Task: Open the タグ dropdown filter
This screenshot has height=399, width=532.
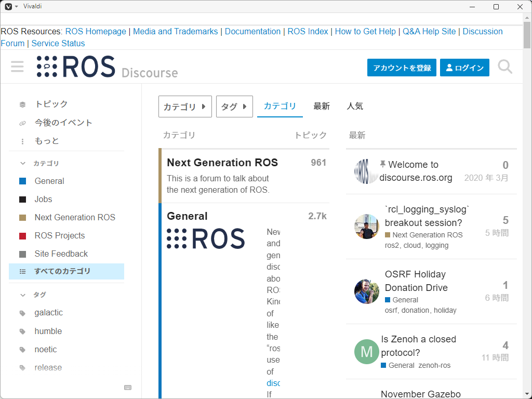Action: [234, 107]
